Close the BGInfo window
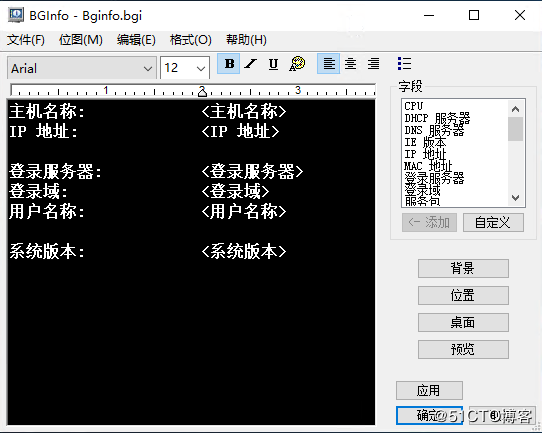This screenshot has width=542, height=433. coord(520,15)
